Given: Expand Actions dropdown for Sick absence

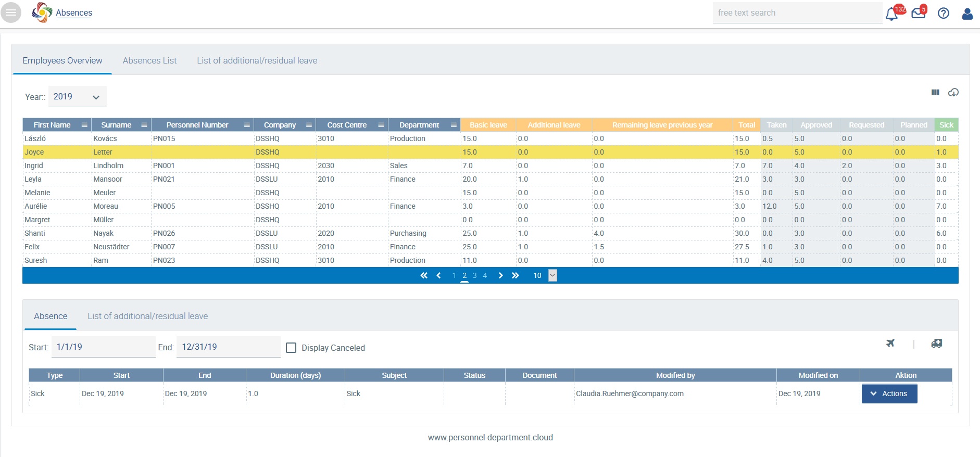Looking at the screenshot, I should 889,393.
